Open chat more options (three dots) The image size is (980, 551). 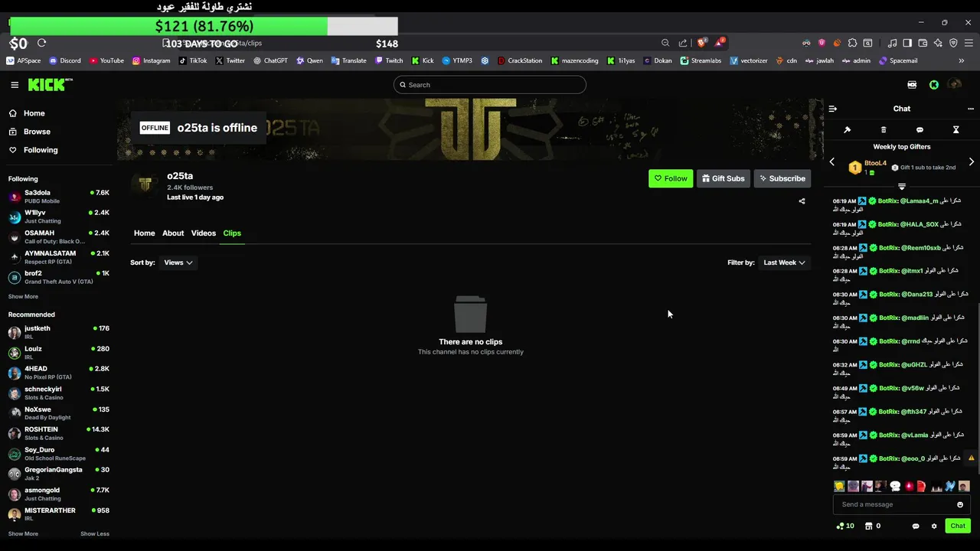point(971,109)
